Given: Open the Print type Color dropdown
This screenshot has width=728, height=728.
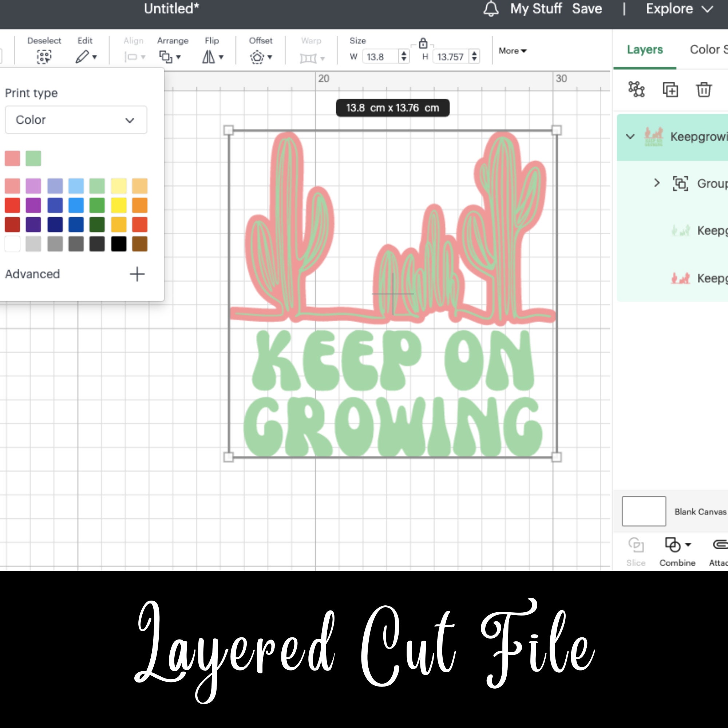Looking at the screenshot, I should point(75,120).
